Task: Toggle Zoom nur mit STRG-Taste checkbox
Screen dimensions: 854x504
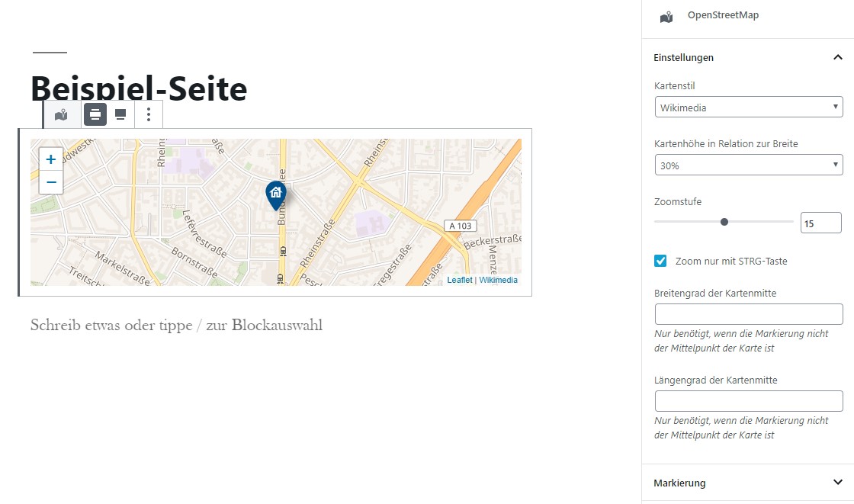Action: point(660,261)
